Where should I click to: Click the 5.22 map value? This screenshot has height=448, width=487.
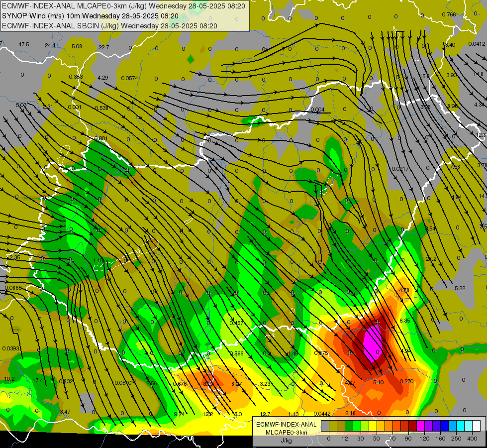point(460,288)
